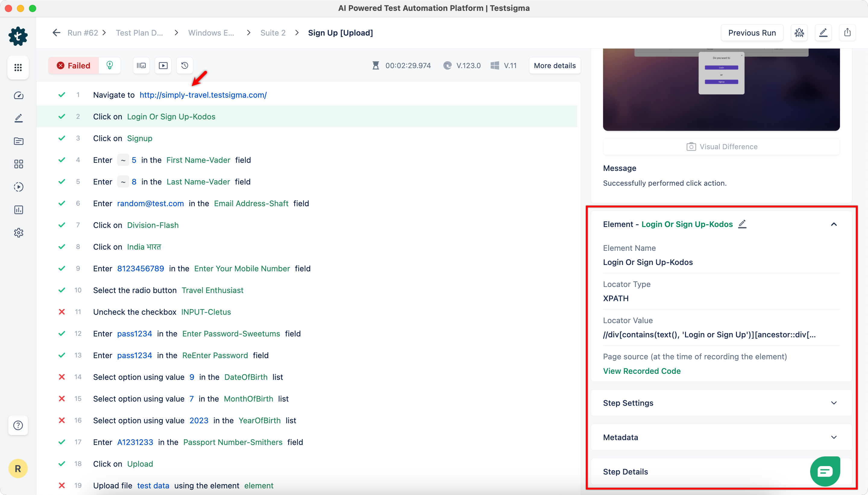The width and height of the screenshot is (868, 495).
Task: Open View Recorded Code link
Action: pyautogui.click(x=642, y=371)
